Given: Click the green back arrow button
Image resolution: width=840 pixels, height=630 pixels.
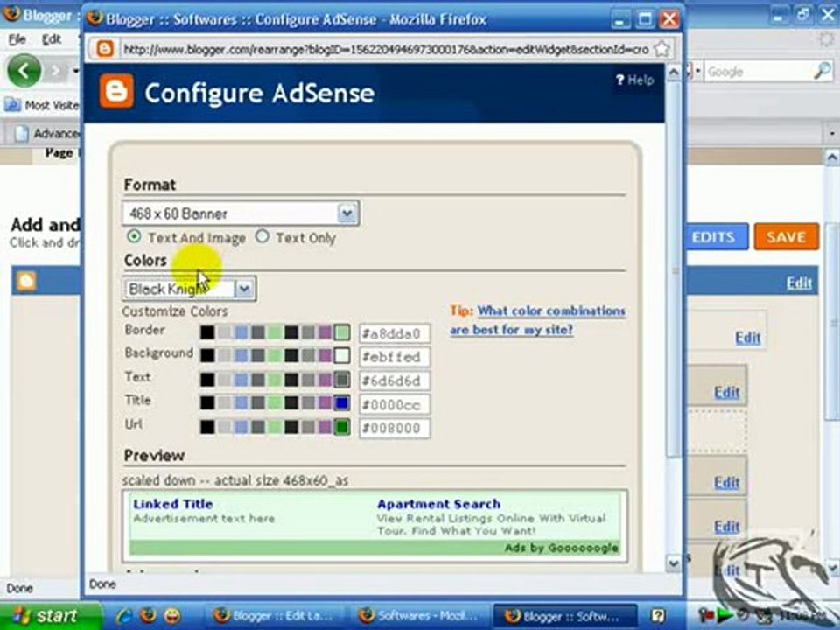Looking at the screenshot, I should [x=24, y=71].
